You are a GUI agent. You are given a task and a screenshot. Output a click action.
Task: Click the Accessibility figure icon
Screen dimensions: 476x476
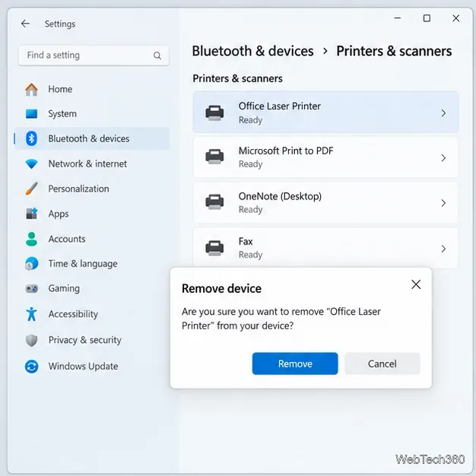pos(31,314)
